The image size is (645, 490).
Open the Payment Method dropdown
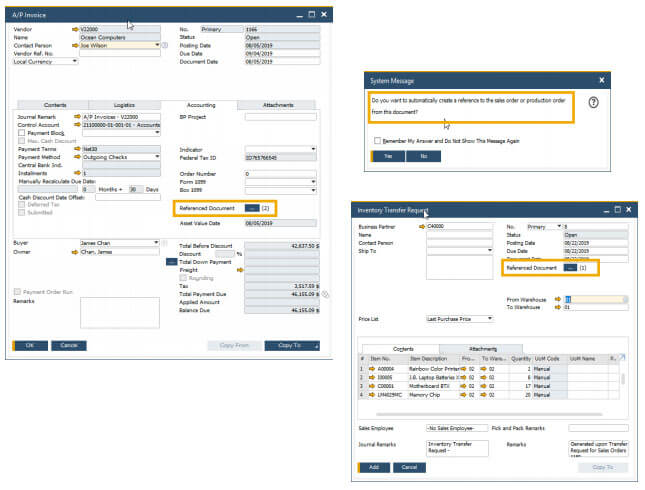tap(155, 157)
